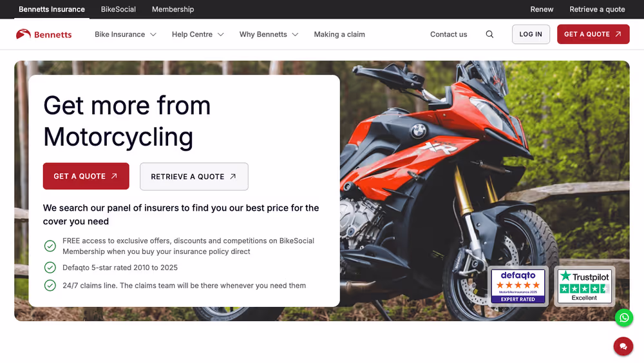Click the Trustpilot Excellent badge

pyautogui.click(x=585, y=286)
